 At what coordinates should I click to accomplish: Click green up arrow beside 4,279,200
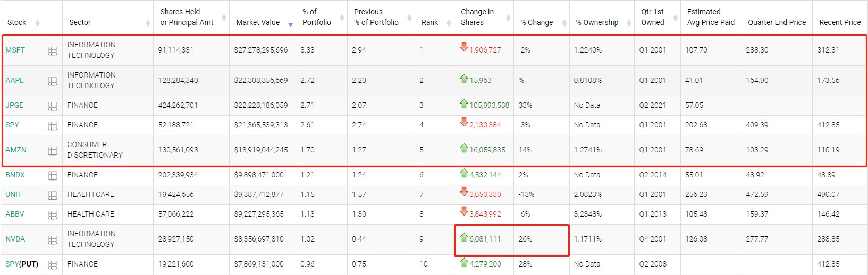[464, 262]
